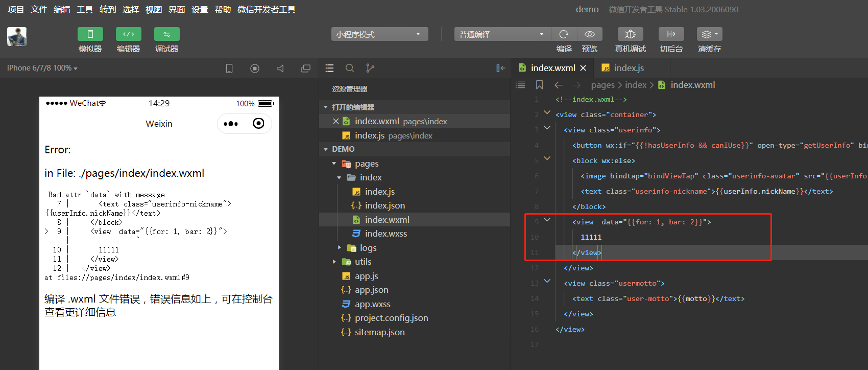Image resolution: width=868 pixels, height=370 pixels.
Task: Collapse the DEMO project section
Action: 326,149
